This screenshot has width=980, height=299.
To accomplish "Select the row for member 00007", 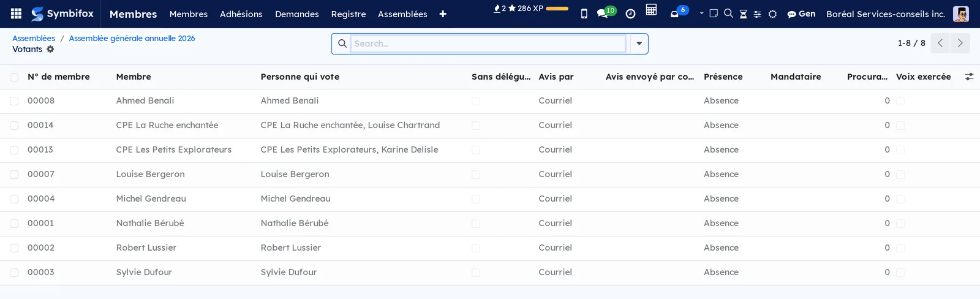I will (x=14, y=175).
